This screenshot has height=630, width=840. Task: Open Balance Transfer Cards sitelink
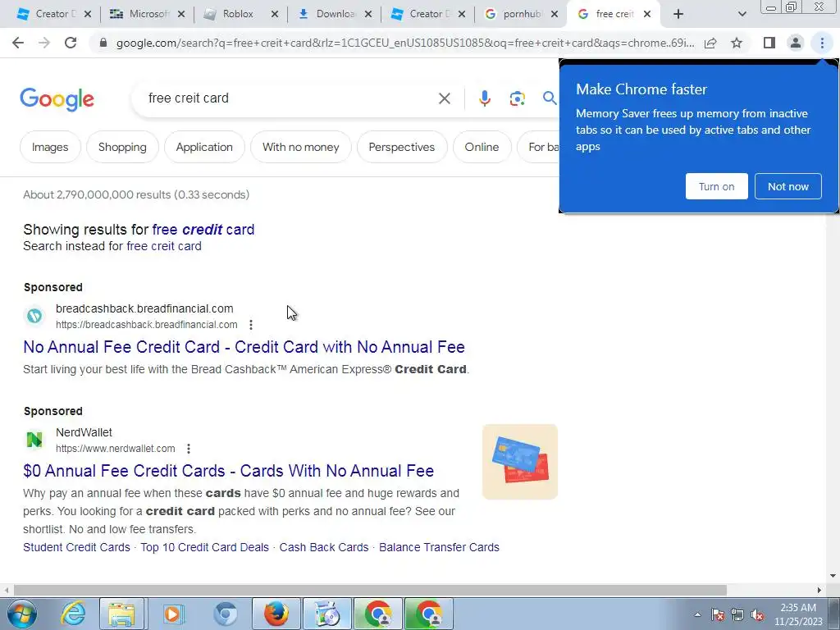coord(439,547)
